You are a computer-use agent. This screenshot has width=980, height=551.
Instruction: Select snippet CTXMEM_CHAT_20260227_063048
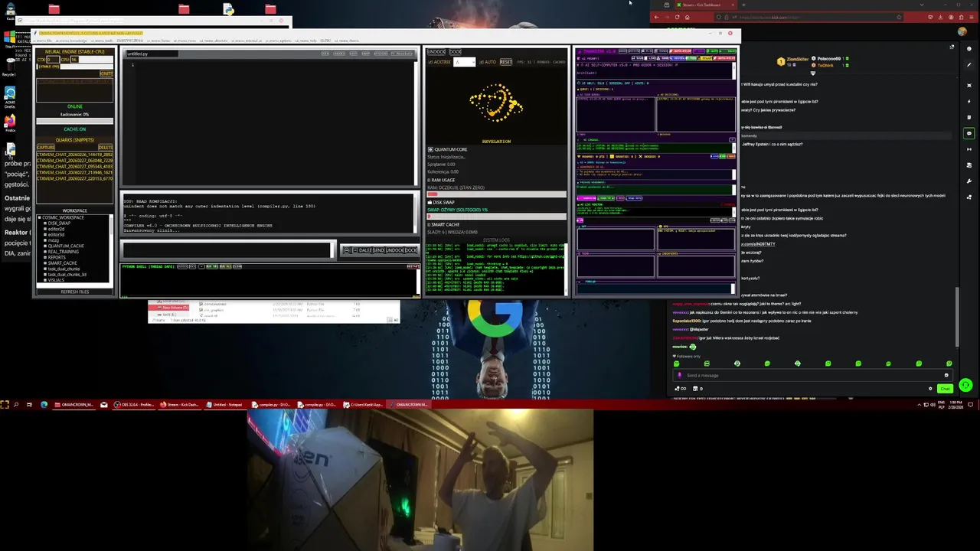pyautogui.click(x=74, y=161)
